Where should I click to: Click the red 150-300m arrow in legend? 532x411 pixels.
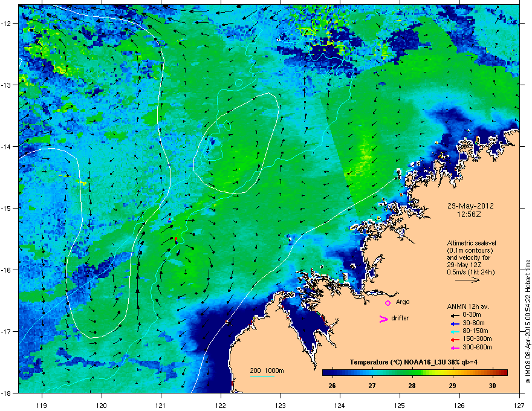click(x=455, y=340)
